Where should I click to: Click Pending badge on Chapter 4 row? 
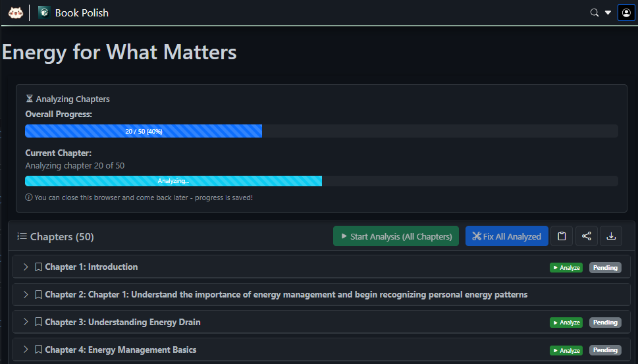coord(605,350)
